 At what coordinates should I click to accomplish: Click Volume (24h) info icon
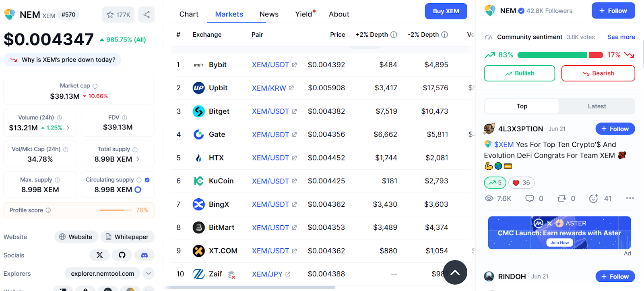[x=59, y=118]
